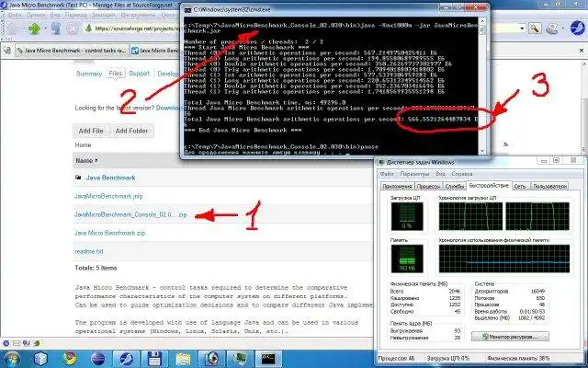Click the Add File button

coord(91,131)
